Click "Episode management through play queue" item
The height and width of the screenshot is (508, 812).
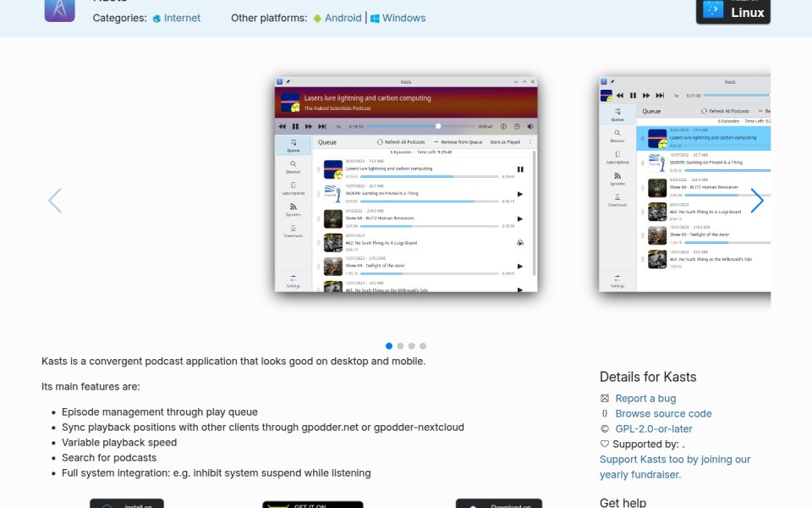pos(160,412)
